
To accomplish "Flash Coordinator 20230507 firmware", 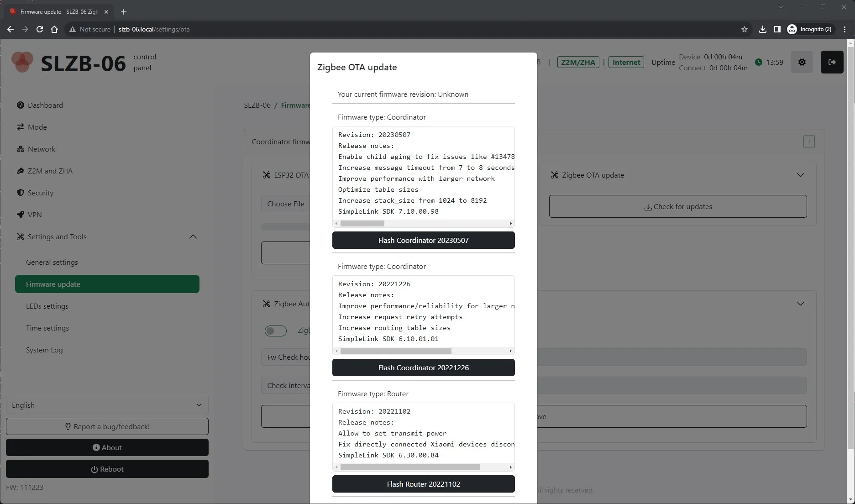I will tap(423, 241).
